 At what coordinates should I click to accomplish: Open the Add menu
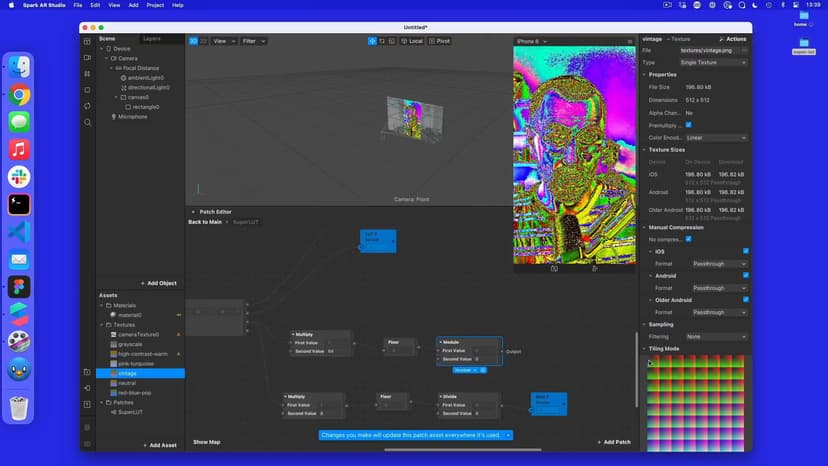(x=134, y=5)
